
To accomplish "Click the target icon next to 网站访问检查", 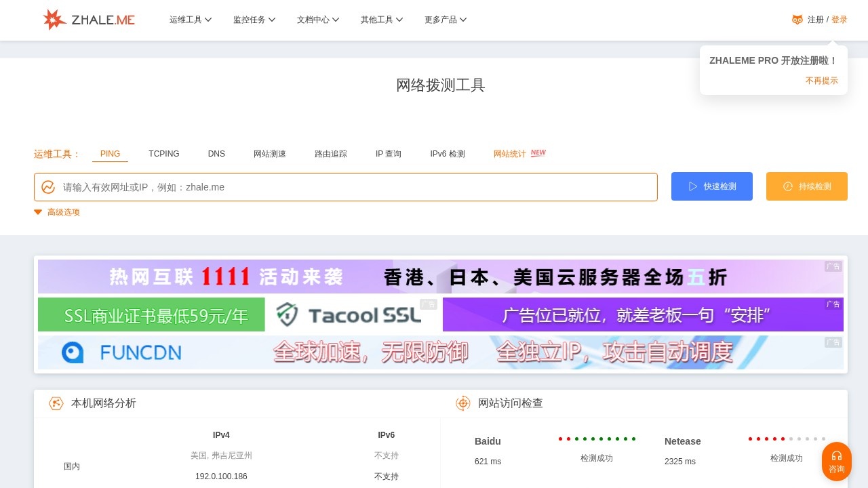I will point(463,403).
